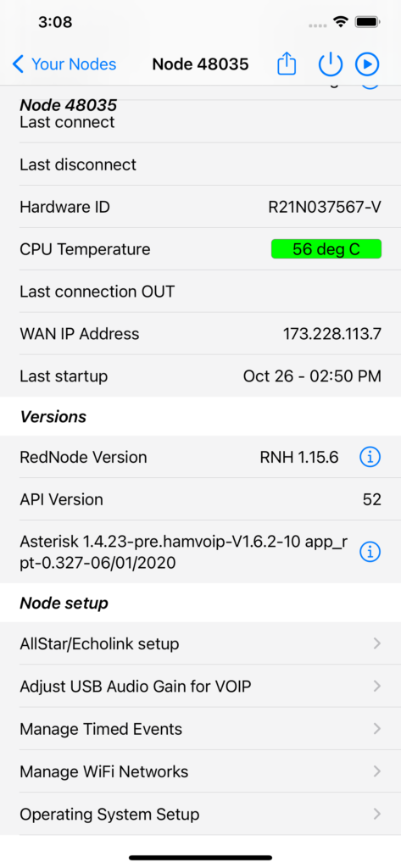Expand Manage Timed Events chevron
This screenshot has width=401, height=868.
click(x=376, y=728)
